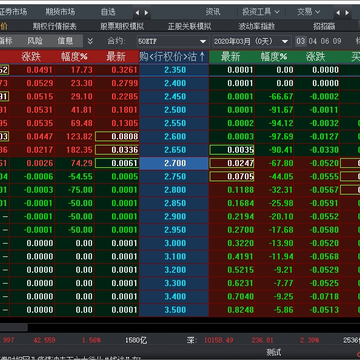
Task: Open the 股票期权模拟 tab
Action: 122,26
